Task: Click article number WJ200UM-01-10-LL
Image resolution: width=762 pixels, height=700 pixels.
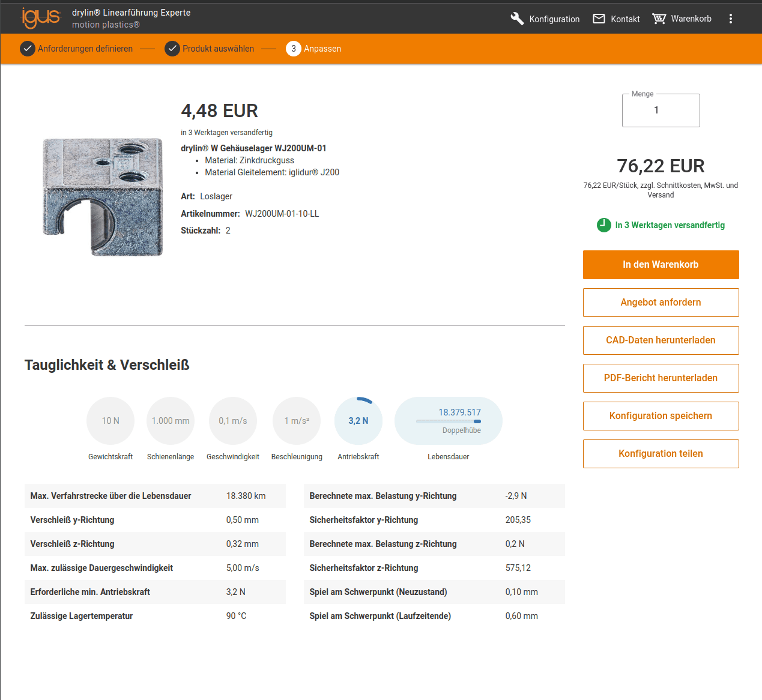Action: [282, 214]
